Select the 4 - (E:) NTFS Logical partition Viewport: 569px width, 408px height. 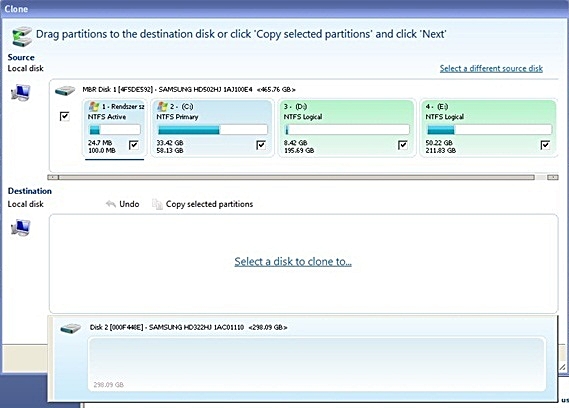tap(488, 128)
